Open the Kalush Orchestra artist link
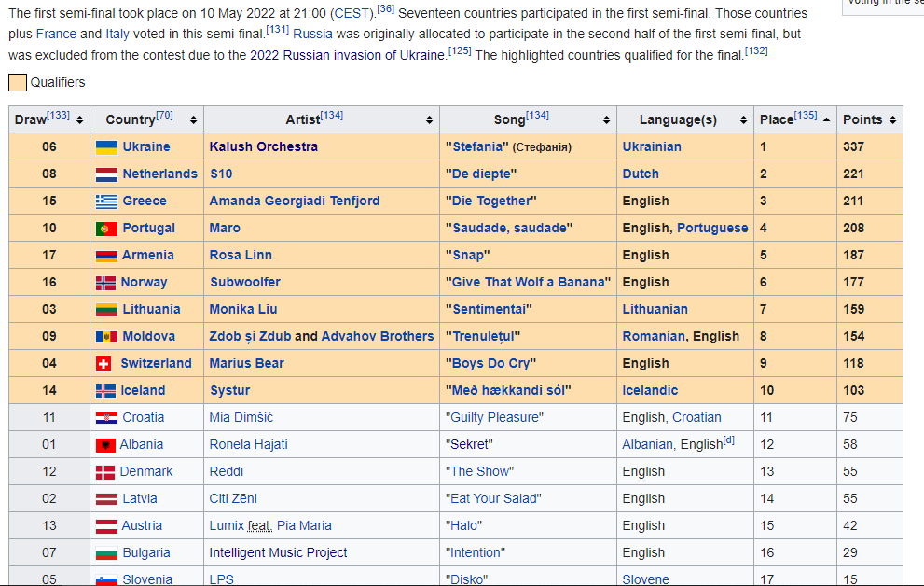This screenshot has height=586, width=924. tap(263, 146)
